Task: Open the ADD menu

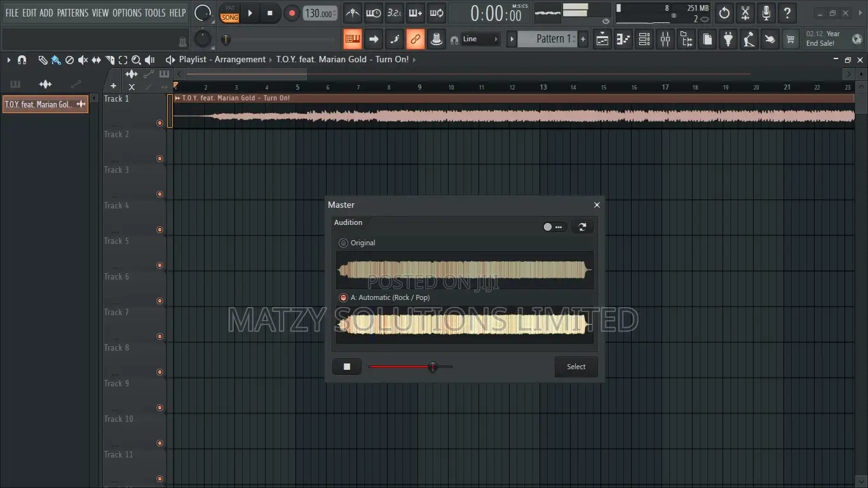Action: click(47, 13)
